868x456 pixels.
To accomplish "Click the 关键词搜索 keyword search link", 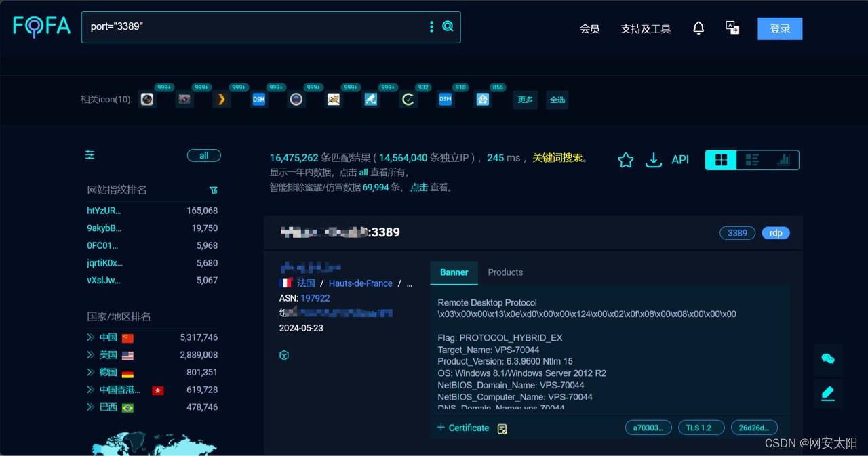I will [557, 158].
